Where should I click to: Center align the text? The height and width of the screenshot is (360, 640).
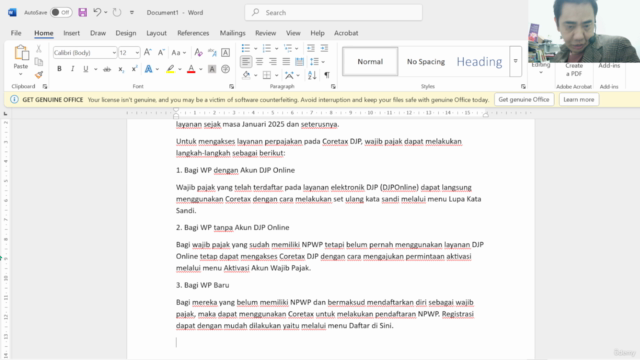(259, 62)
